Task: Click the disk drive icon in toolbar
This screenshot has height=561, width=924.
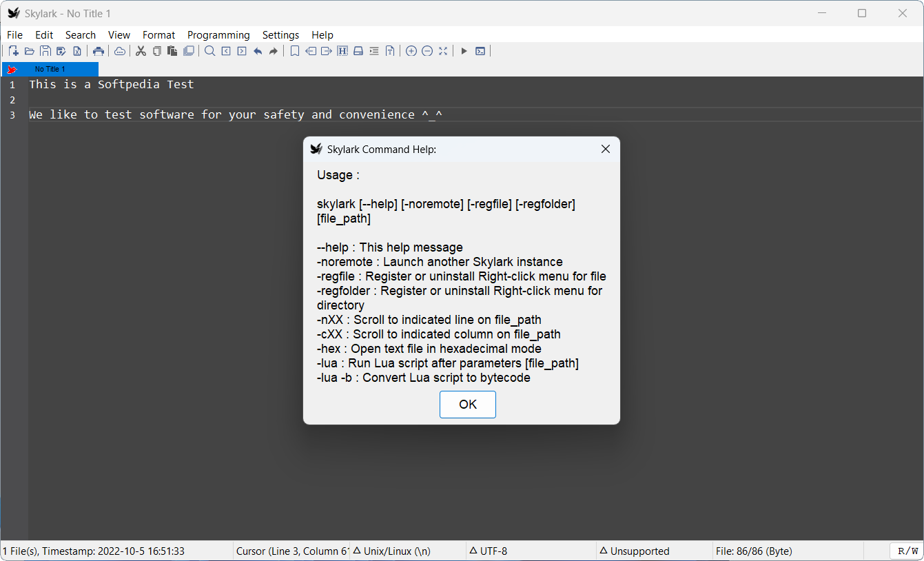Action: (x=358, y=51)
